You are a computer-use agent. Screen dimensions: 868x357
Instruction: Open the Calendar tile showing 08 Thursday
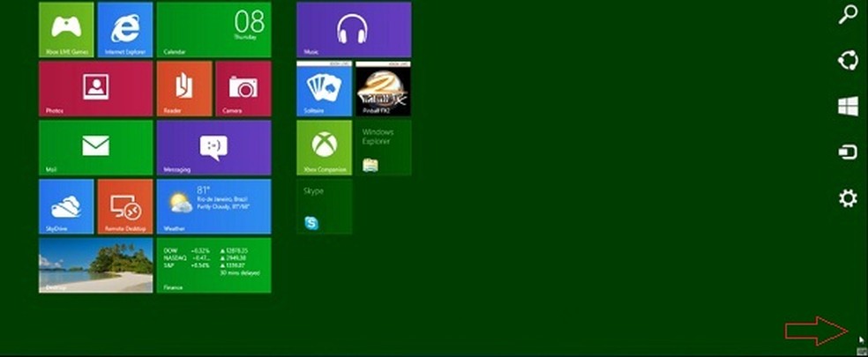coord(213,29)
